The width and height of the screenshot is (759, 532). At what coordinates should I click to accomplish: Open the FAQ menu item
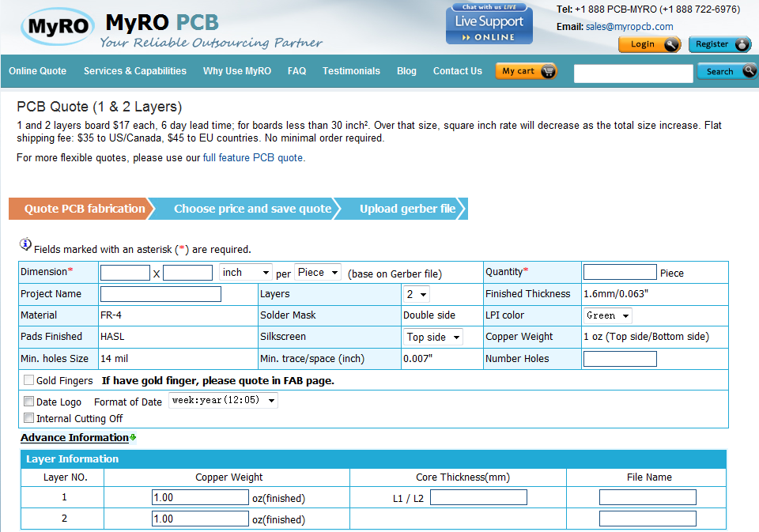pyautogui.click(x=296, y=70)
